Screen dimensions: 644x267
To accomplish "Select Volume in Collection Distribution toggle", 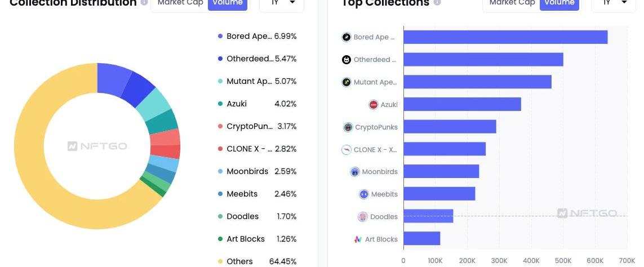I will tap(228, 3).
